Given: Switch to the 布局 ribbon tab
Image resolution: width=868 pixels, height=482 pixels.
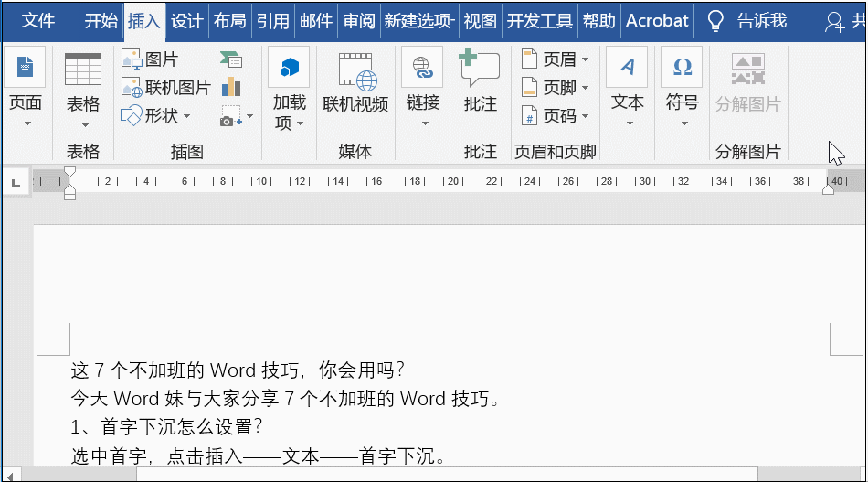Looking at the screenshot, I should coord(229,21).
